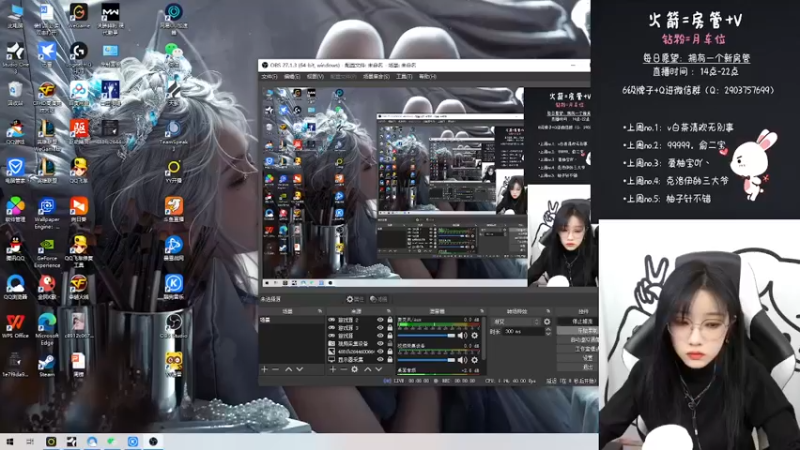This screenshot has width=800, height=450.
Task: Launch the Tencent QQ penguin icon
Action: tap(15, 249)
